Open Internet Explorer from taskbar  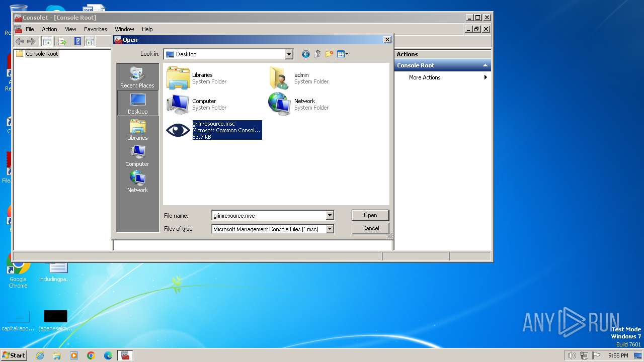40,355
